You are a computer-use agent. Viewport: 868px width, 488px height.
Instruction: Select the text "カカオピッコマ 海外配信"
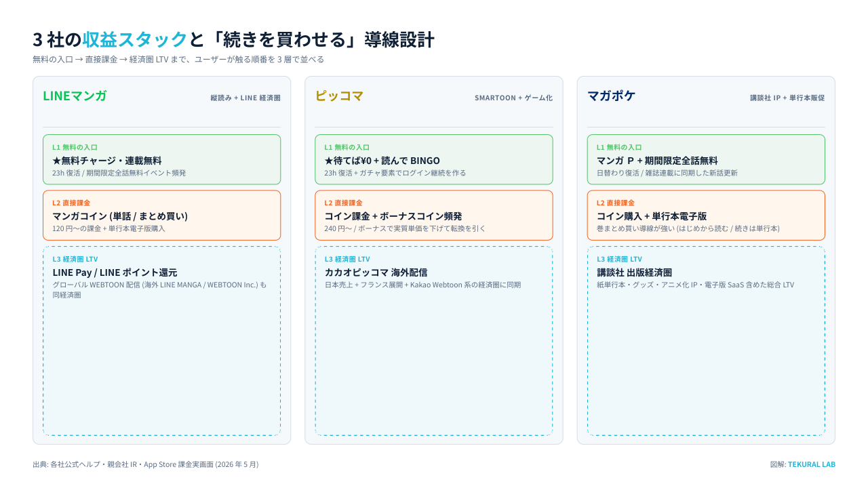[376, 272]
